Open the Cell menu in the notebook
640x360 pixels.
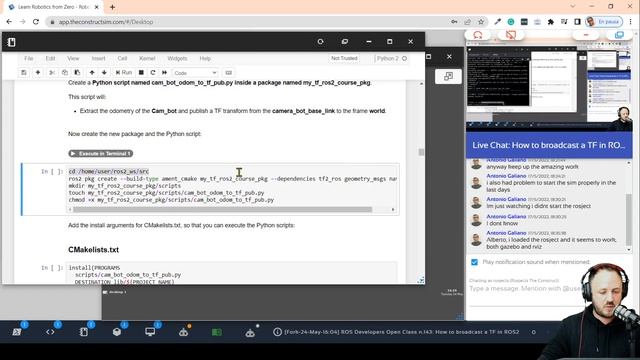coord(122,58)
